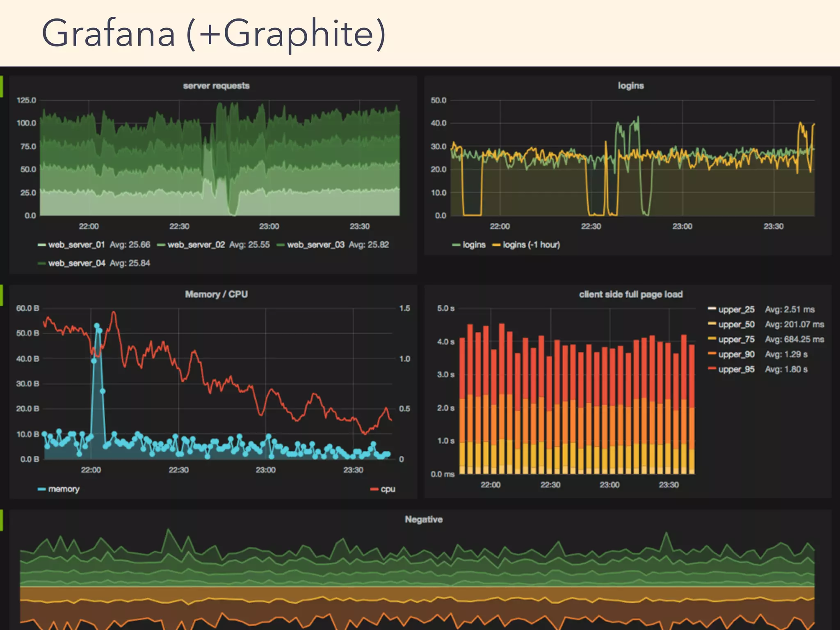Click the Negative row's green handle
840x630 pixels.
pos(1,520)
